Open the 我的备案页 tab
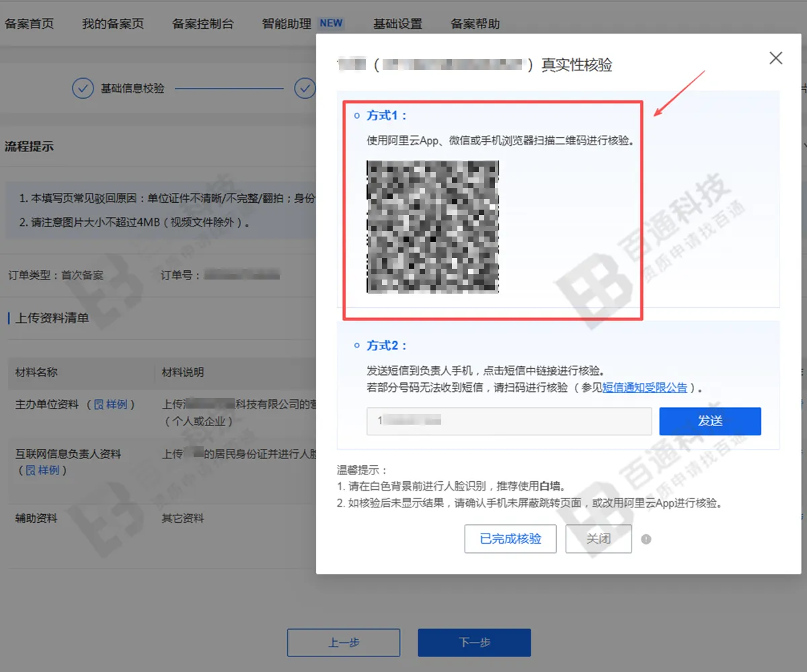The height and width of the screenshot is (672, 807). tap(113, 24)
